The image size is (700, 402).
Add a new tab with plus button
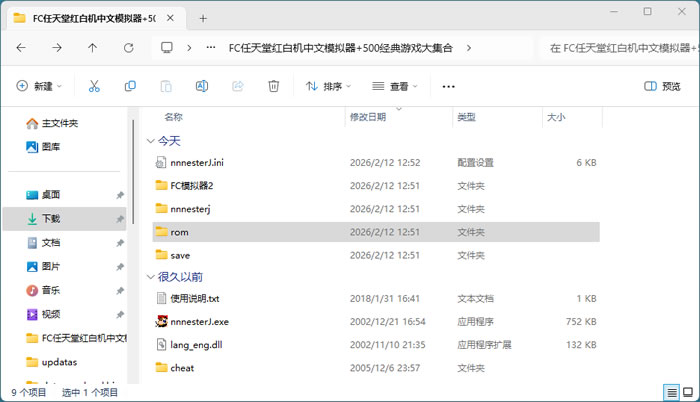pos(203,18)
